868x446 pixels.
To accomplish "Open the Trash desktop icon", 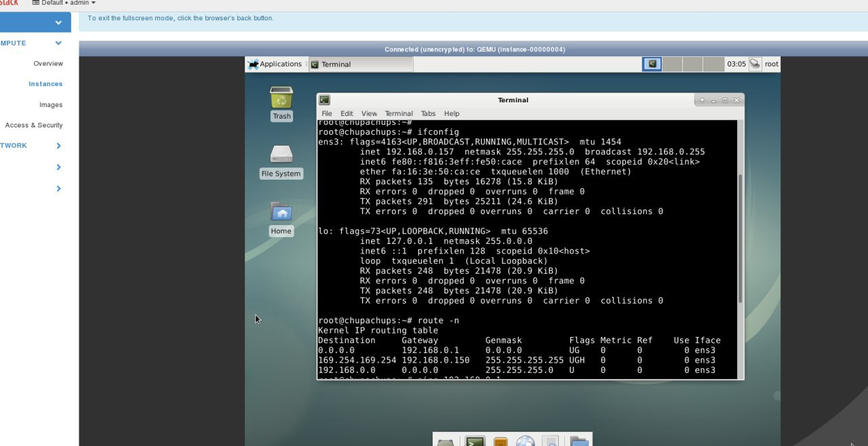I will pos(281,103).
